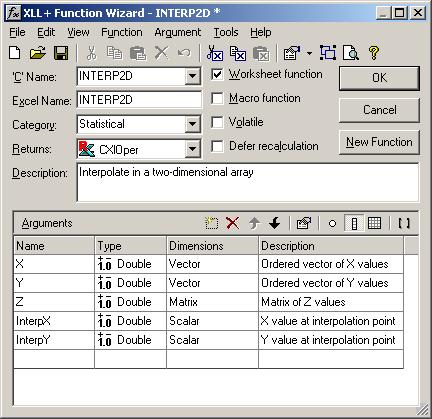Select the Vector dimension icon

(x=354, y=223)
